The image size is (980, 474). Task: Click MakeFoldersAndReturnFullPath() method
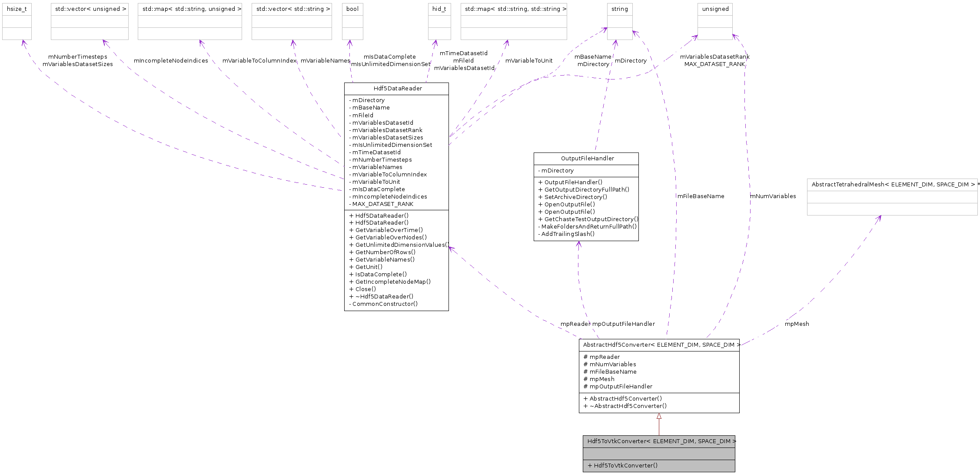pos(588,227)
